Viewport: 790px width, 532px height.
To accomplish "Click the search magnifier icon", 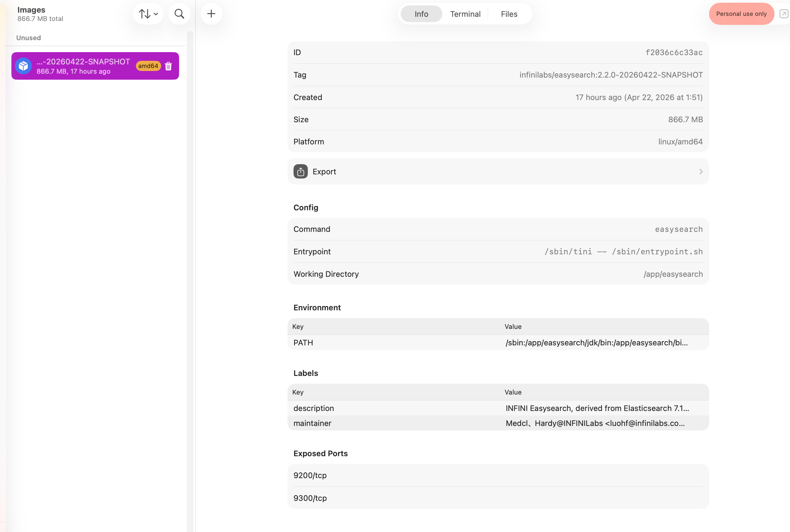I will coord(179,14).
